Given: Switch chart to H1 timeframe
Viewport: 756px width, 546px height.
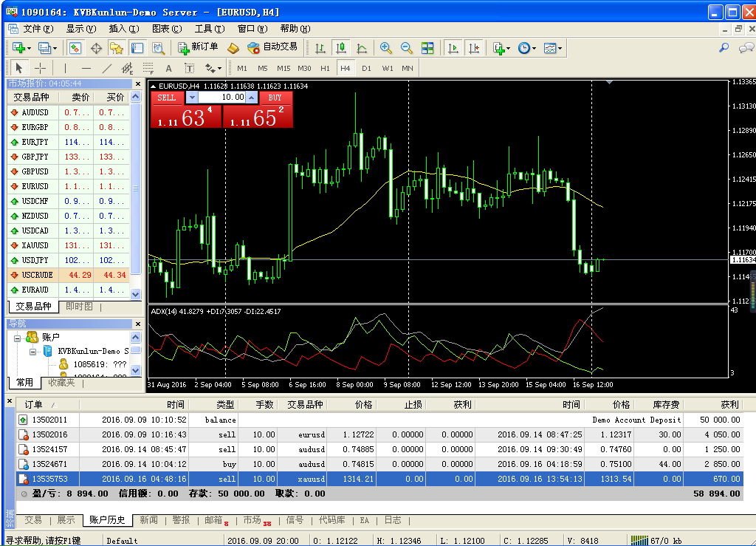Looking at the screenshot, I should click(x=326, y=69).
